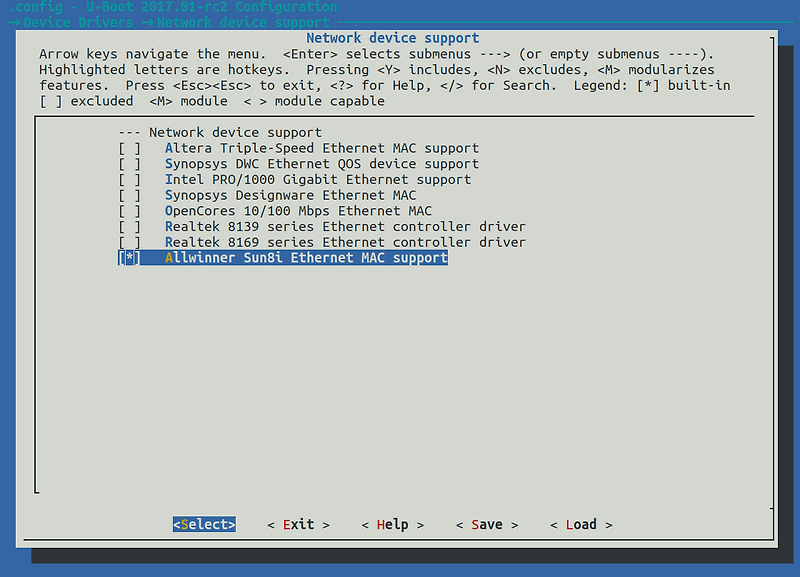800x577 pixels.
Task: Load a configuration file
Action: click(581, 524)
